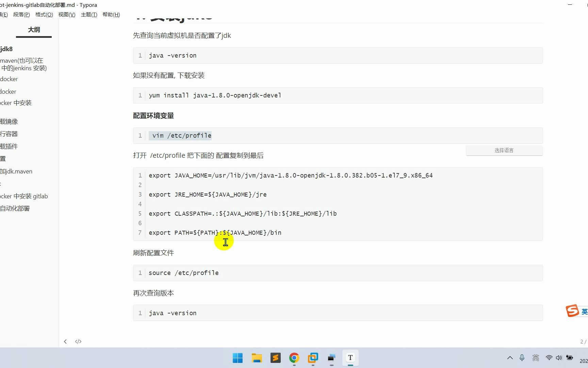The image size is (588, 368).
Task: Select the 大纲 outline tab
Action: click(x=34, y=30)
